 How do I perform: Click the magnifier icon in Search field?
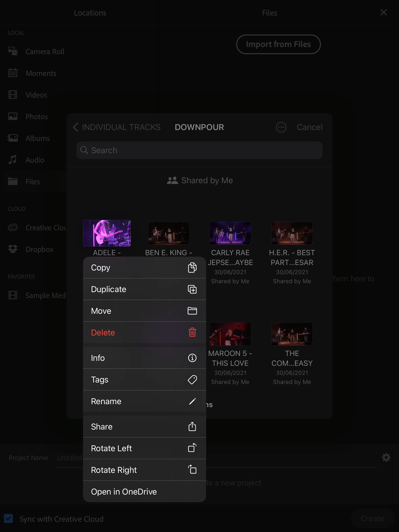(x=84, y=150)
